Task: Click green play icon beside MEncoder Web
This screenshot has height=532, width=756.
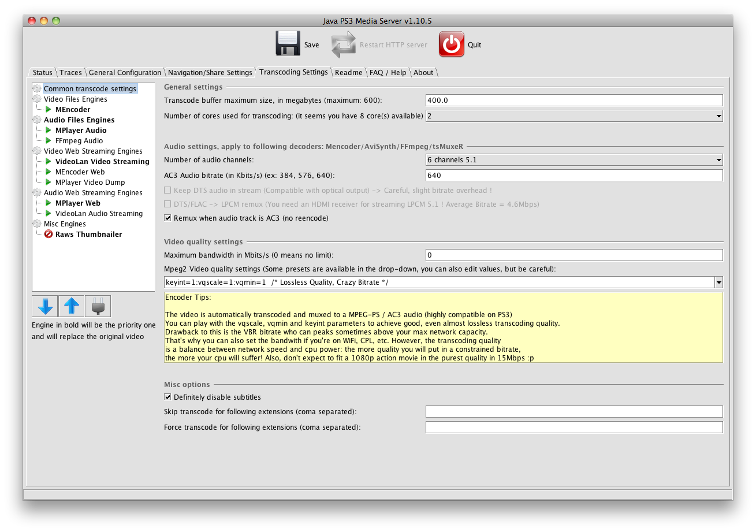Action: click(49, 172)
